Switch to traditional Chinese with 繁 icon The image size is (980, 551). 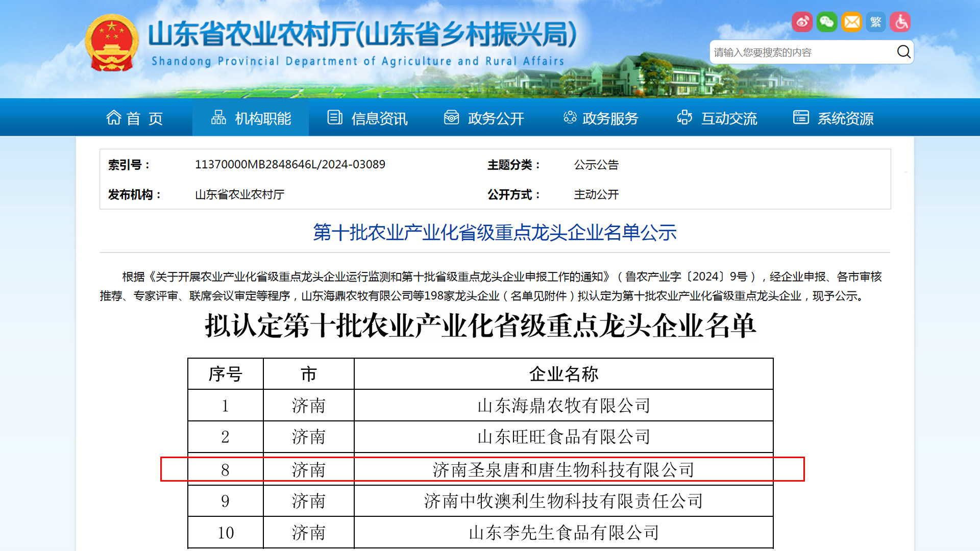point(876,22)
